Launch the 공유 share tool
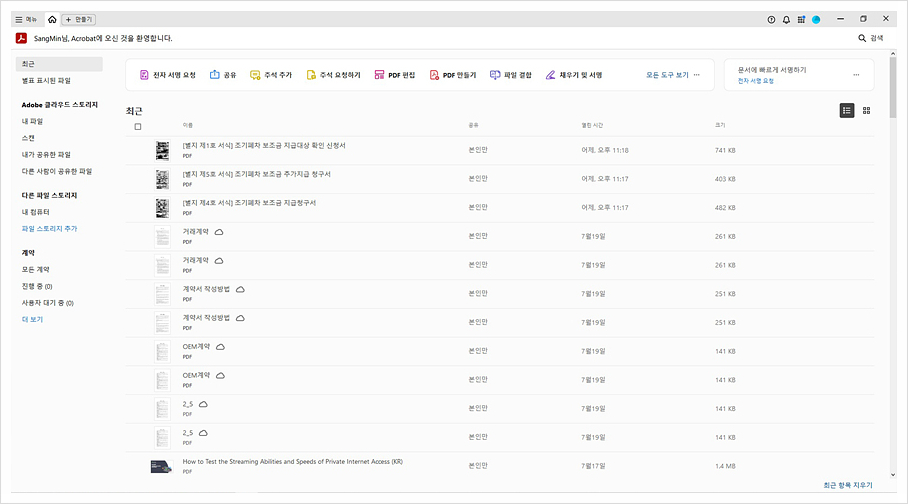This screenshot has height=504, width=908. (x=223, y=75)
